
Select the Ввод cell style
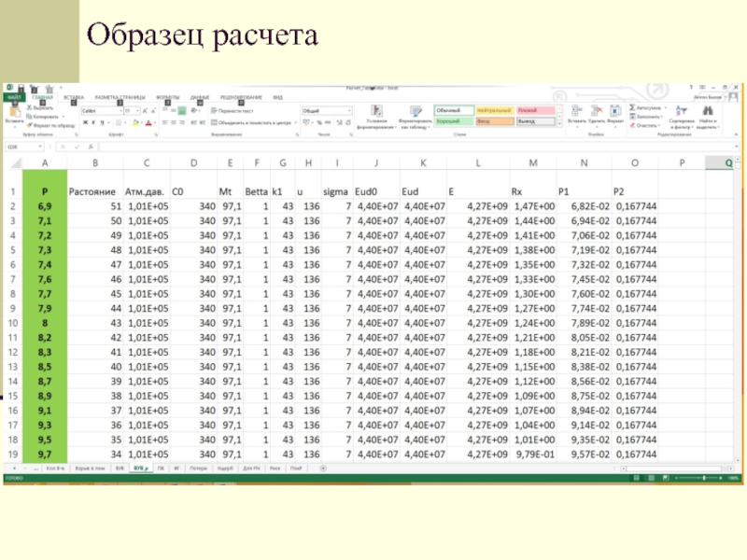(495, 121)
